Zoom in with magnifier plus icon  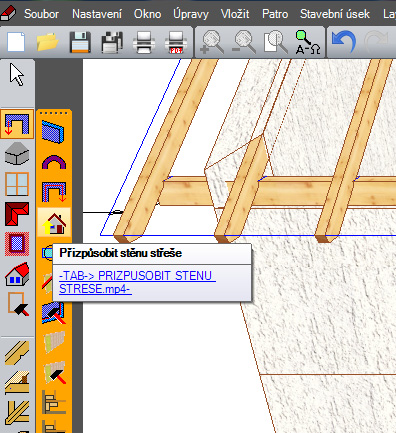212,42
